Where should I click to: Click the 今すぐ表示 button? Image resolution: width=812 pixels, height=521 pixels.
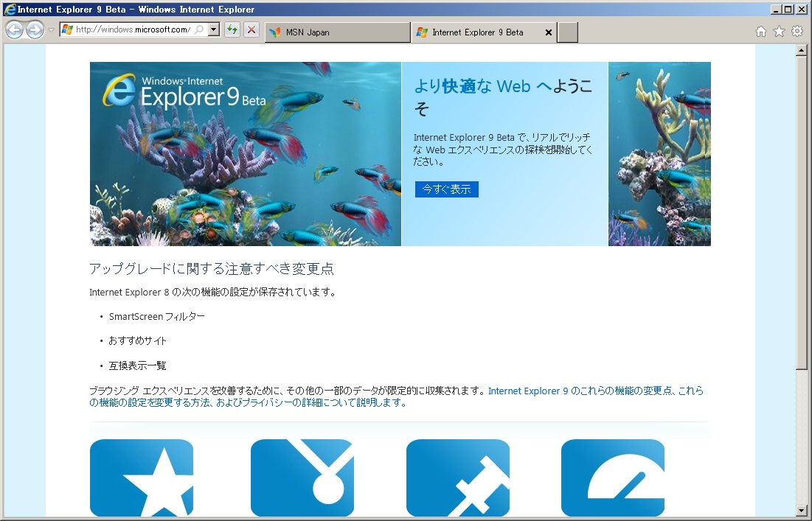tap(446, 189)
